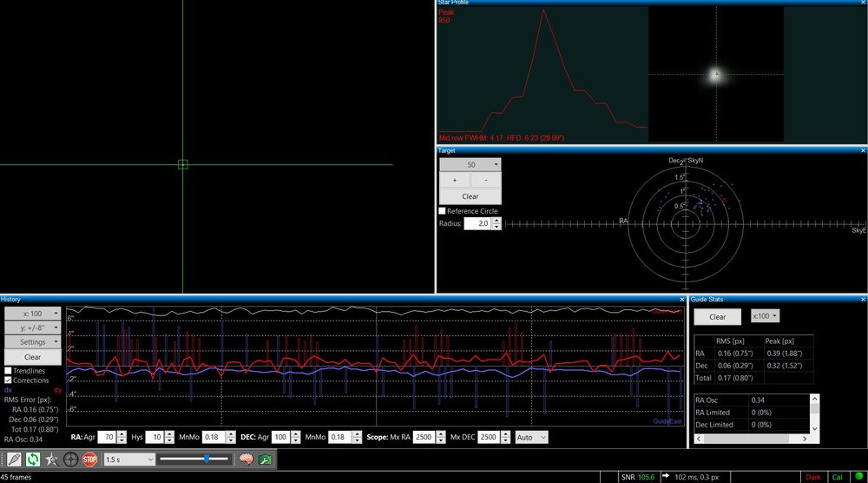Screen dimensions: 868x483
Task: Click the Target zoom-in plus button
Action: [454, 180]
